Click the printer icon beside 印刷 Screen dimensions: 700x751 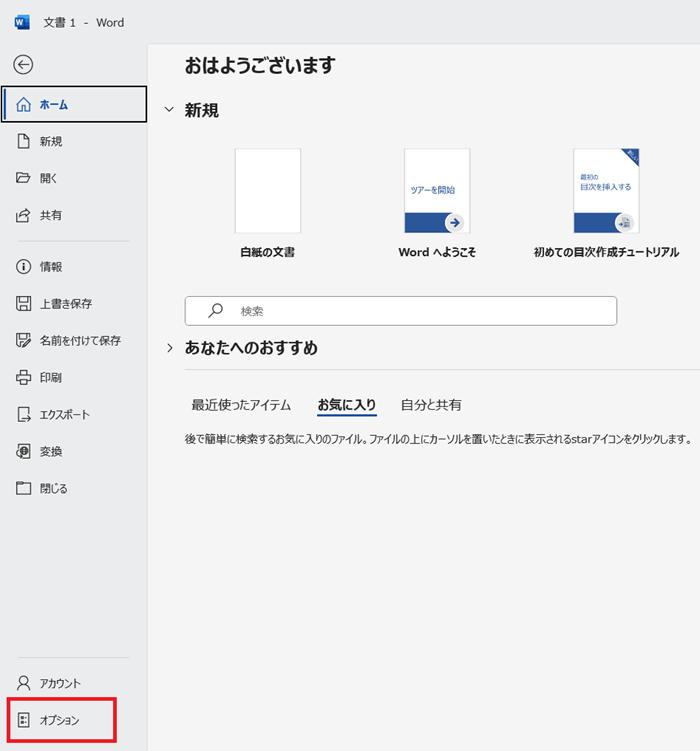tap(23, 377)
